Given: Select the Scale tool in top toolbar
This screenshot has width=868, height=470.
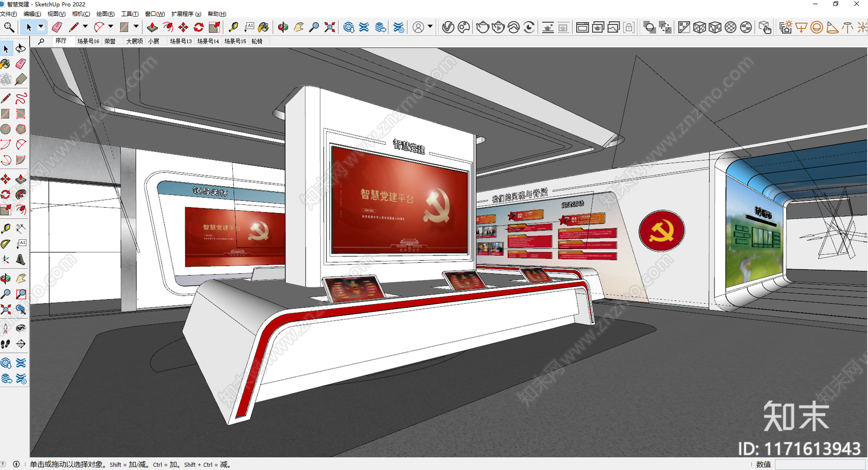Looking at the screenshot, I should (214, 27).
